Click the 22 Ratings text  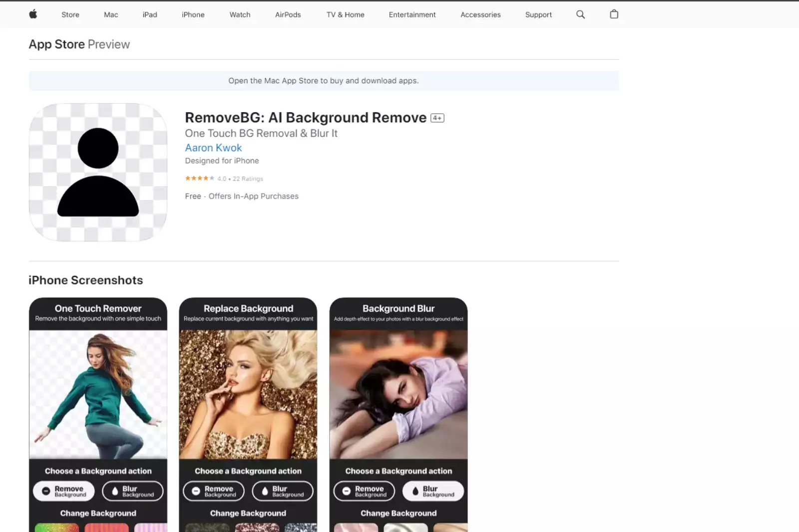pyautogui.click(x=248, y=178)
